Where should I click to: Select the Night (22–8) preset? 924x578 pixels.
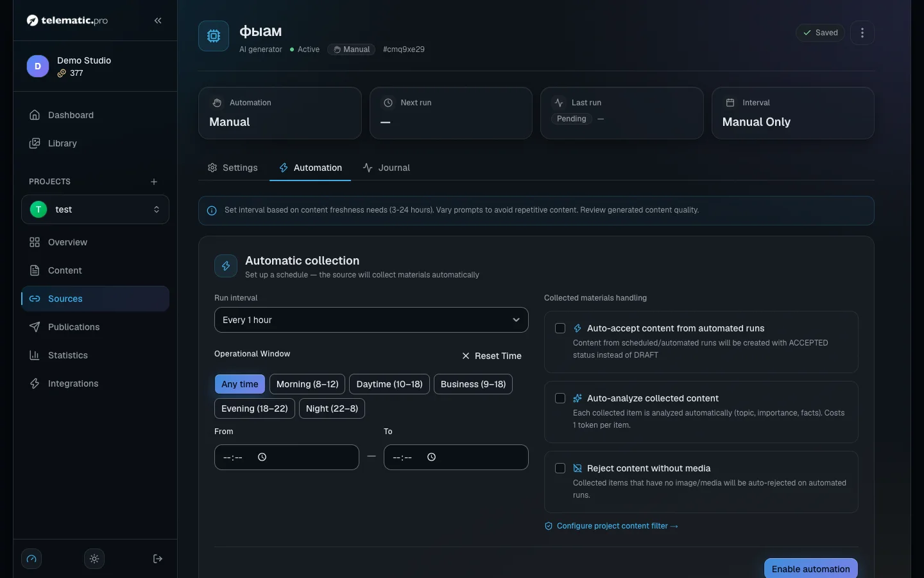pos(332,408)
